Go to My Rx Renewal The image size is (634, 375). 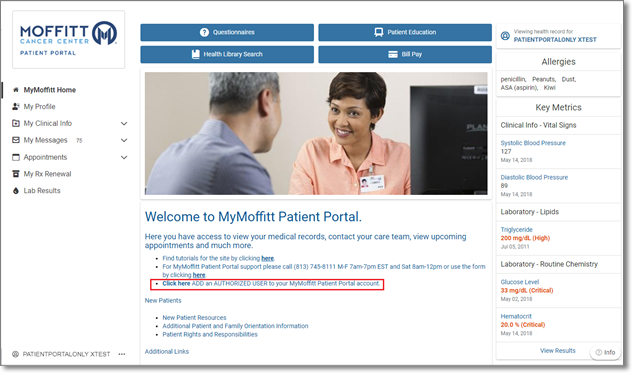point(47,174)
